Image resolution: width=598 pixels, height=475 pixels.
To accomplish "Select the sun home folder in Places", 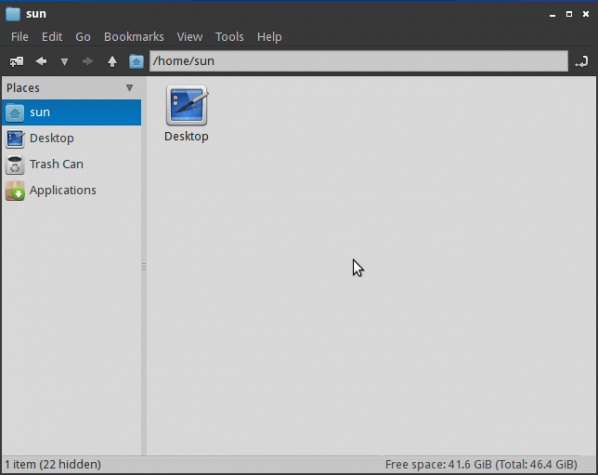I will tap(72, 113).
